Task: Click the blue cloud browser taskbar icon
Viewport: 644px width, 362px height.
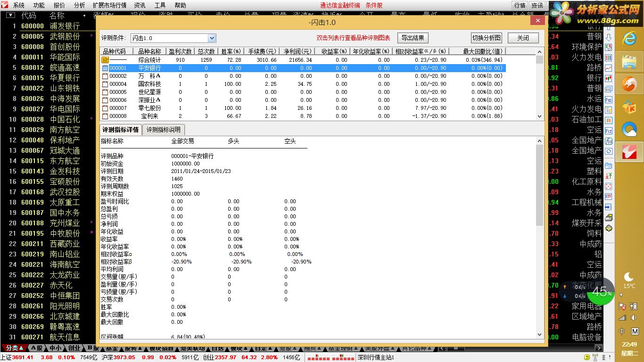Action: coord(629,129)
